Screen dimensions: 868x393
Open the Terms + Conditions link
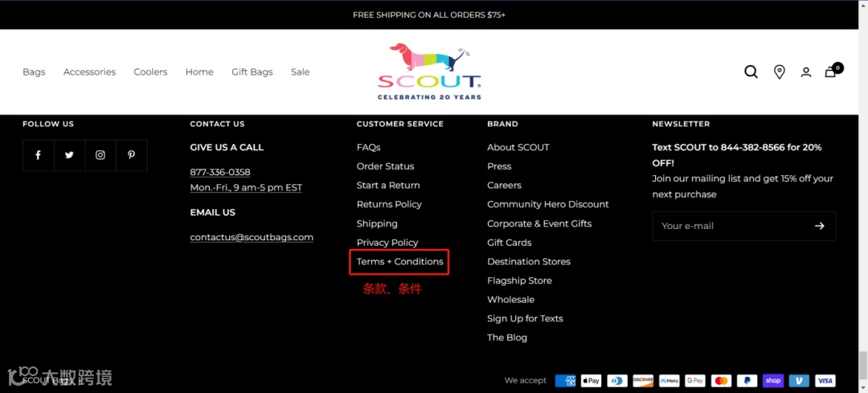pos(399,261)
